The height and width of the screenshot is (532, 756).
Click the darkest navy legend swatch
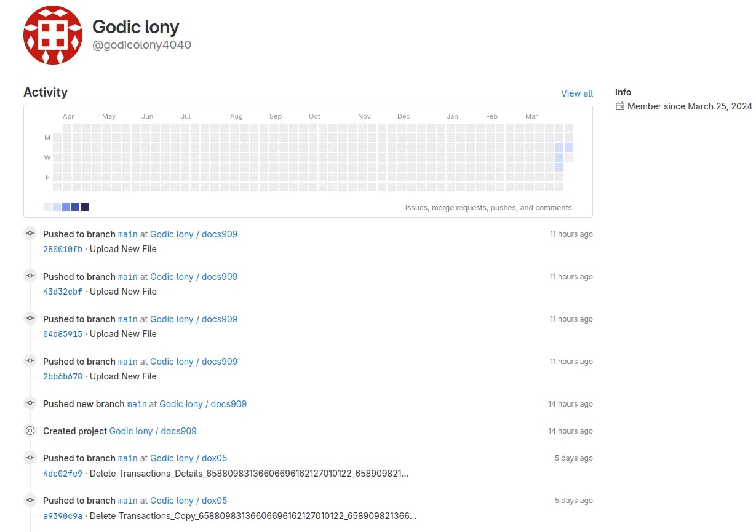click(x=84, y=207)
